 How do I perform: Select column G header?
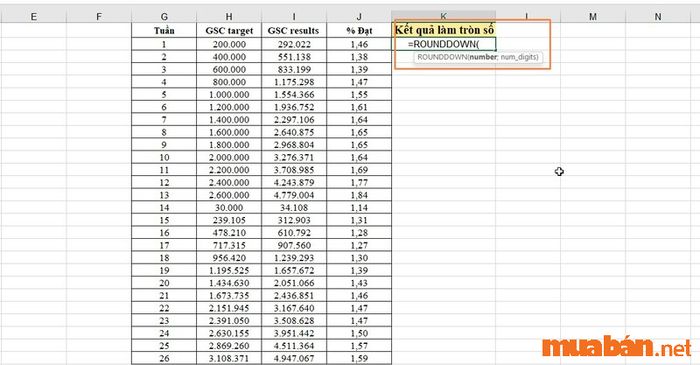(x=164, y=17)
